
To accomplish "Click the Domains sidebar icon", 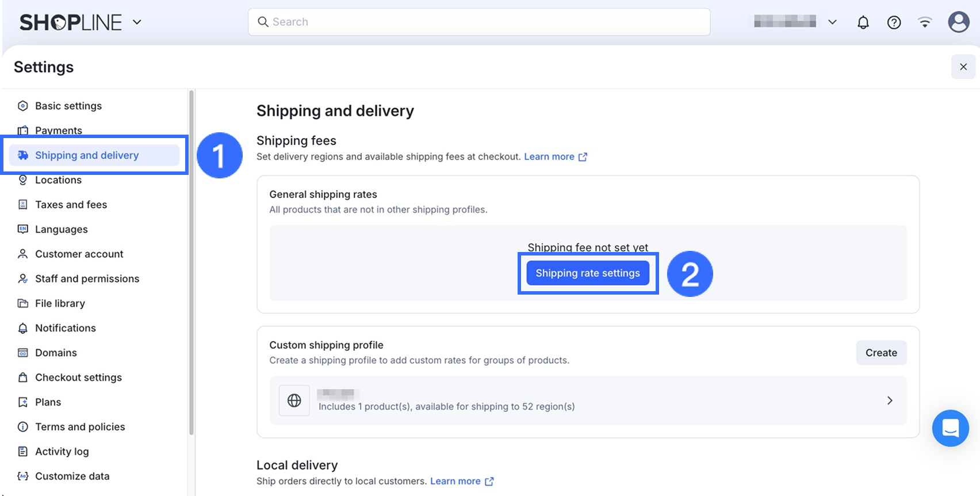I will 23,353.
